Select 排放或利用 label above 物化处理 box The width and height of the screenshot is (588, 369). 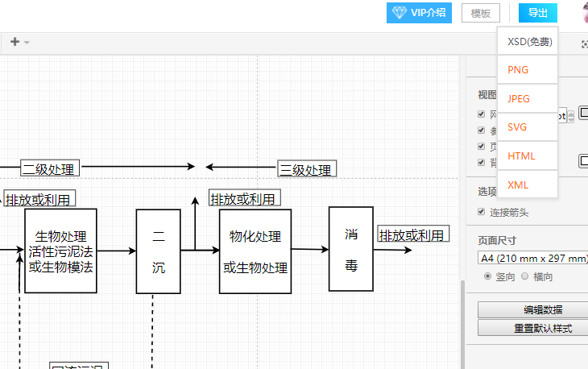tap(245, 197)
